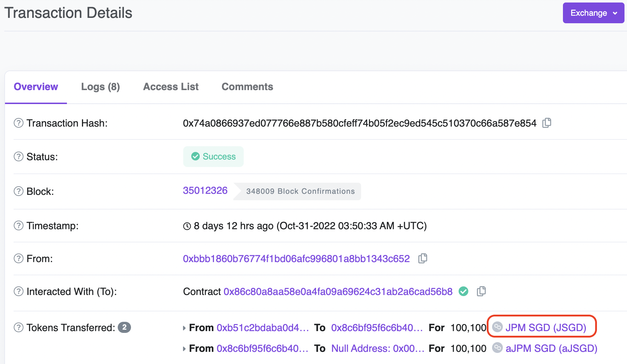Switch to the Overview tab
Image resolution: width=627 pixels, height=364 pixels.
36,87
